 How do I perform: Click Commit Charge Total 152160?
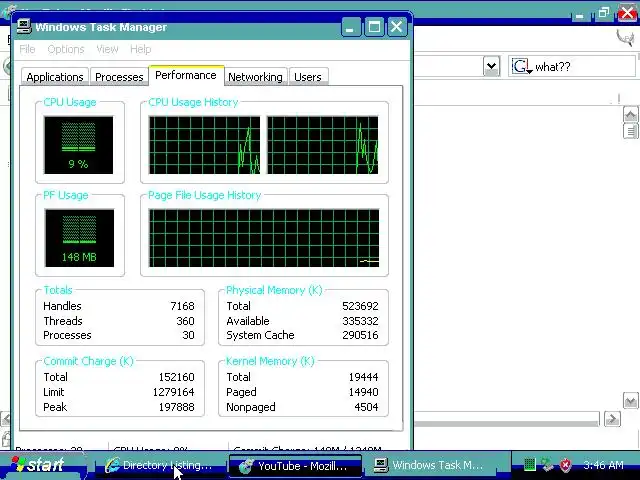point(176,377)
